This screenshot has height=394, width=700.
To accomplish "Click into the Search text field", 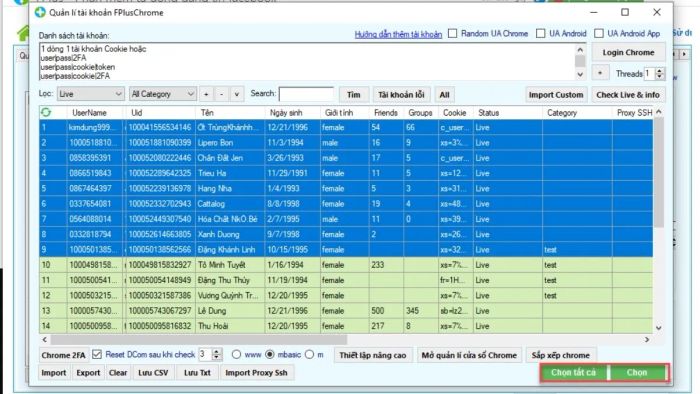I will (x=306, y=94).
